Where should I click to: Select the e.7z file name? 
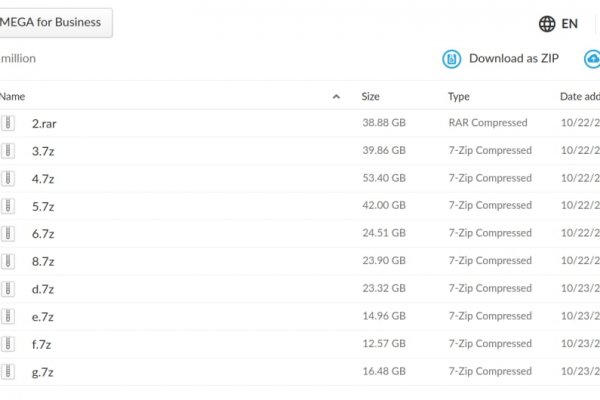43,317
